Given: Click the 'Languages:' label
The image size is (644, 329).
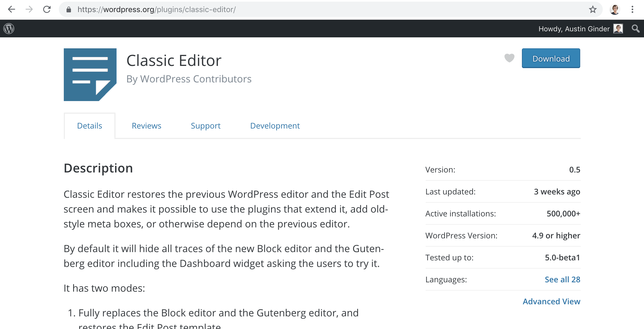Looking at the screenshot, I should pos(446,280).
